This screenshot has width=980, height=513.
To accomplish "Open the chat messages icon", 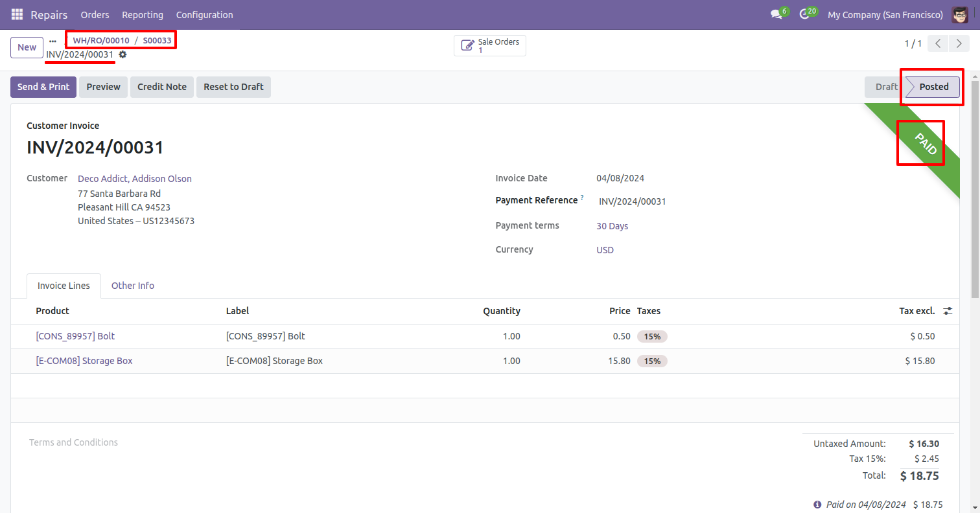I will coord(776,14).
